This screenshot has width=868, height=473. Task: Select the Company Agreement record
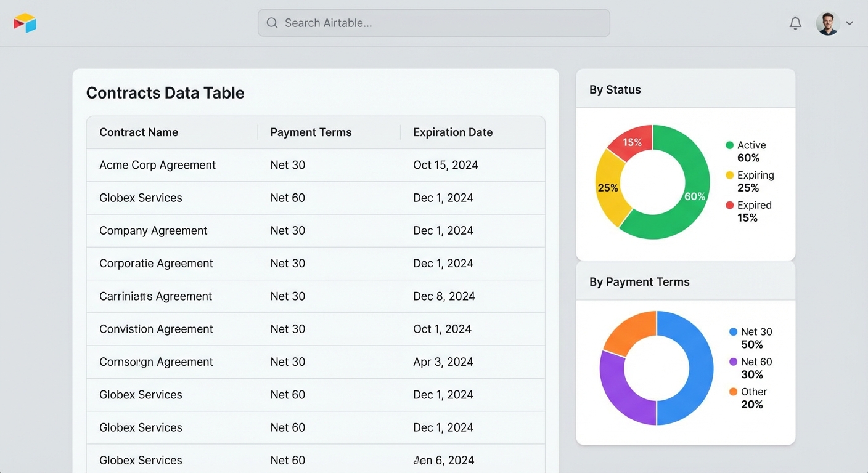(153, 230)
